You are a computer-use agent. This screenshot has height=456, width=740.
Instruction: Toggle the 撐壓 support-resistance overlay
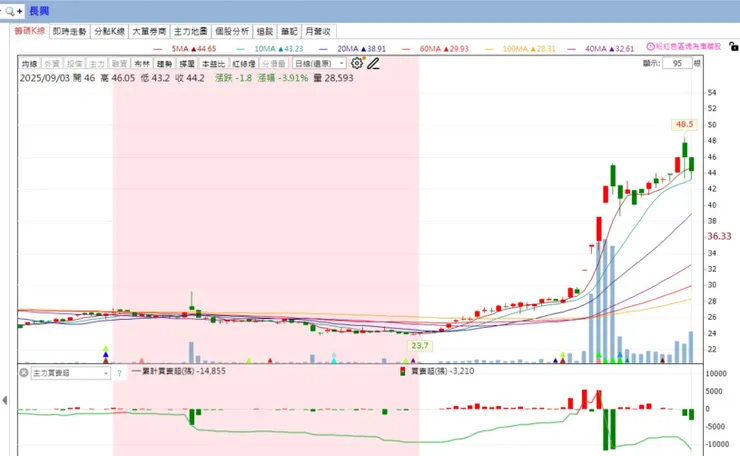(187, 63)
